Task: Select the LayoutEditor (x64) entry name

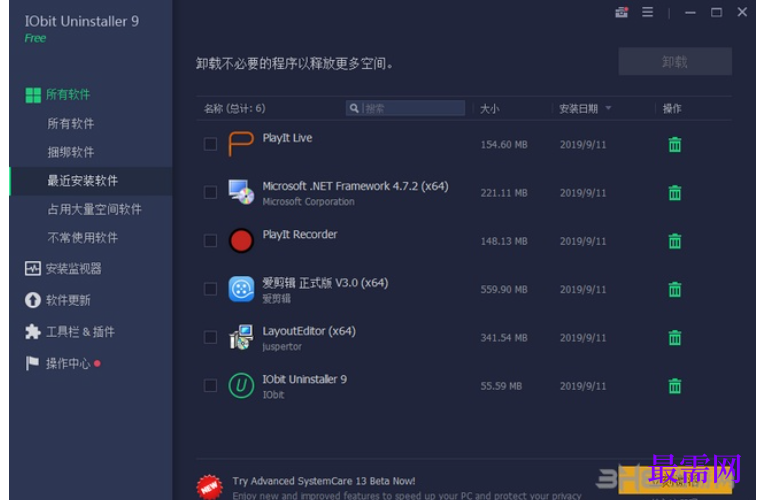Action: click(x=309, y=331)
